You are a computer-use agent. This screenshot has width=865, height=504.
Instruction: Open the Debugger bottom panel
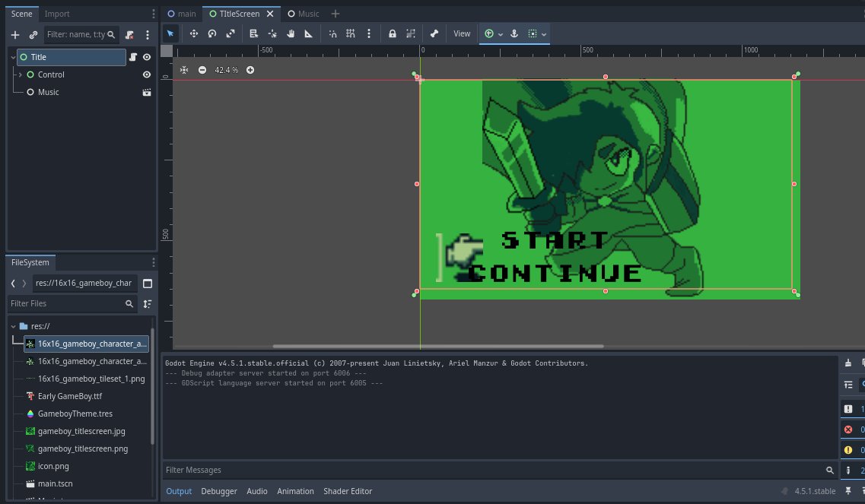[219, 491]
